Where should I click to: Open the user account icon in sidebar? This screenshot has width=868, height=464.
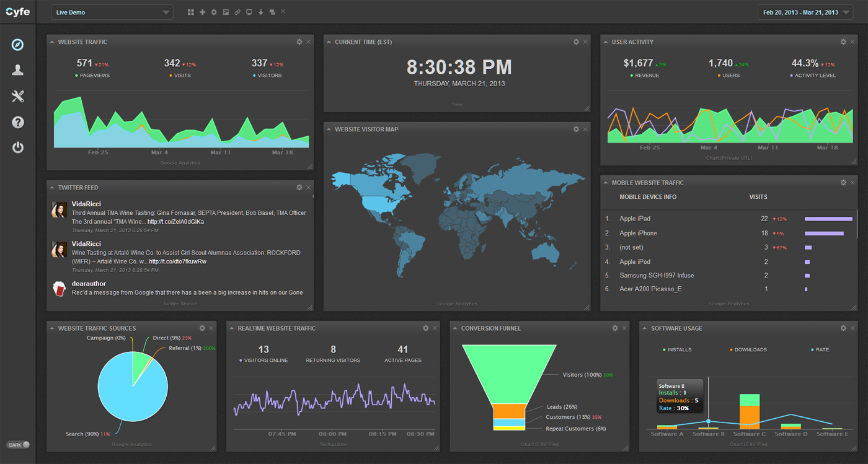(18, 70)
